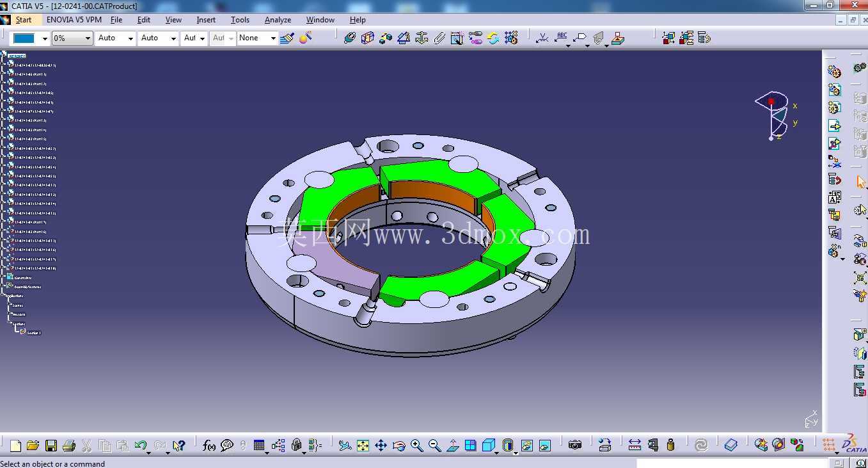Click Fit All In view icon
The image size is (868, 468).
[363, 446]
